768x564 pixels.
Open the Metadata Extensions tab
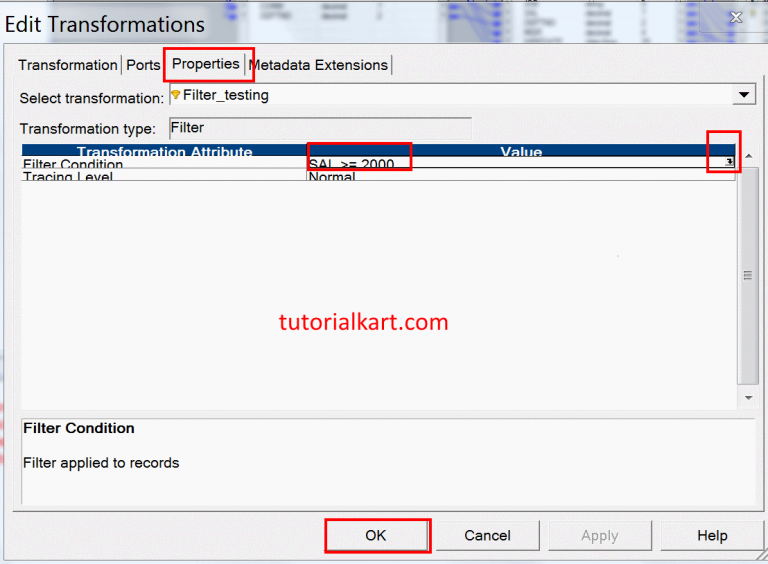pos(318,65)
